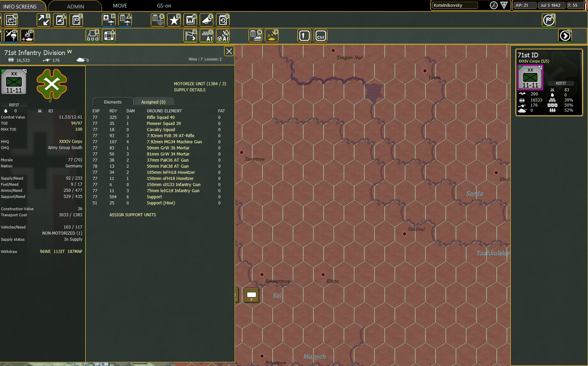Click the flag-with-arrow icon with G hotkey

coord(190,36)
